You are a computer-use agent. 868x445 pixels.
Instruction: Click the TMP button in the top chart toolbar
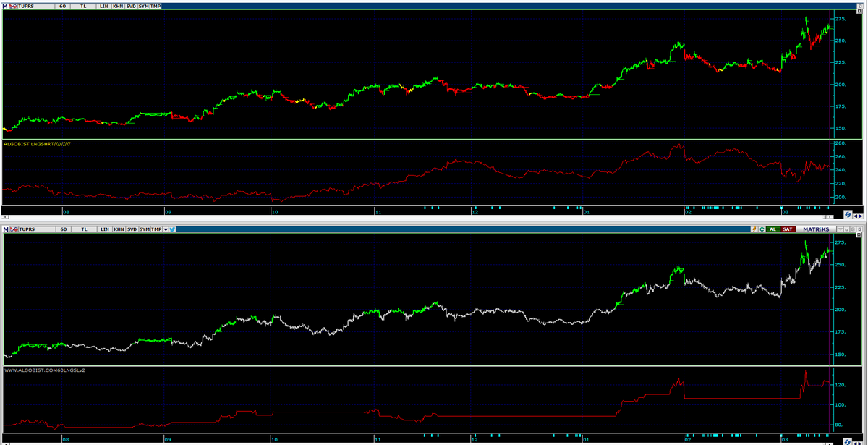pyautogui.click(x=156, y=6)
